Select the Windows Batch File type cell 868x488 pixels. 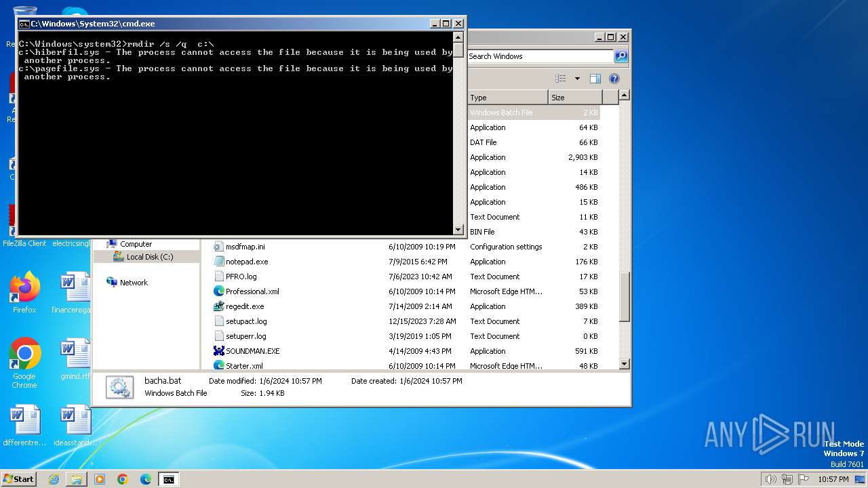(x=501, y=113)
